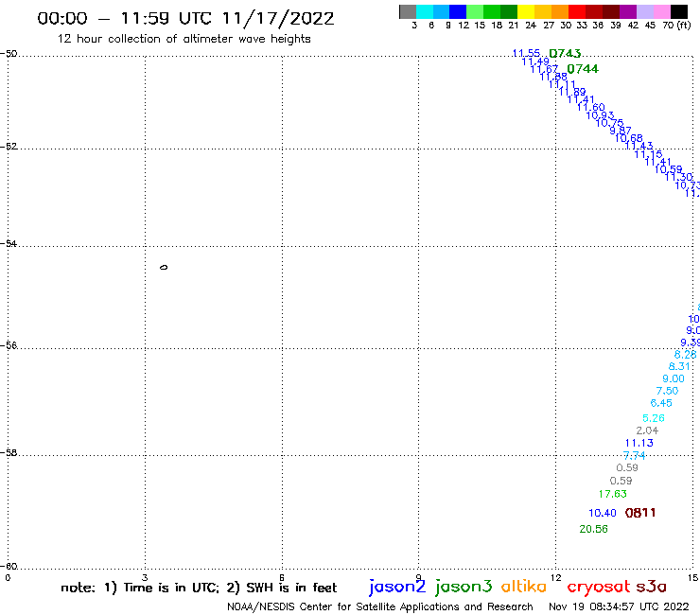Click the 0744 pass time label
This screenshot has height=615, width=700.
(x=583, y=69)
